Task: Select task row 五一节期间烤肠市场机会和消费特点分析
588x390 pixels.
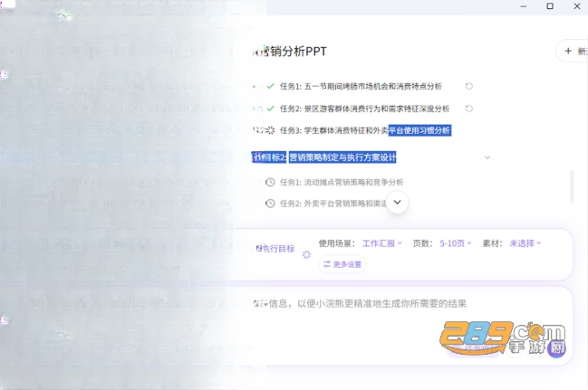Action: [x=361, y=86]
